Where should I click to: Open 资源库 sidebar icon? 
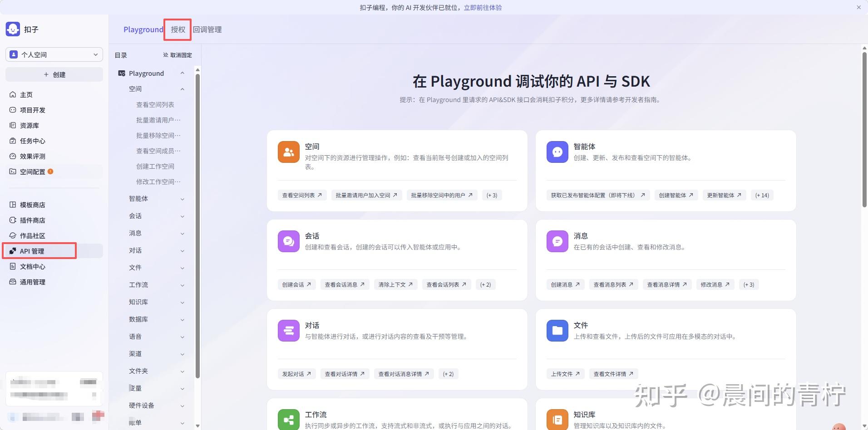click(13, 126)
